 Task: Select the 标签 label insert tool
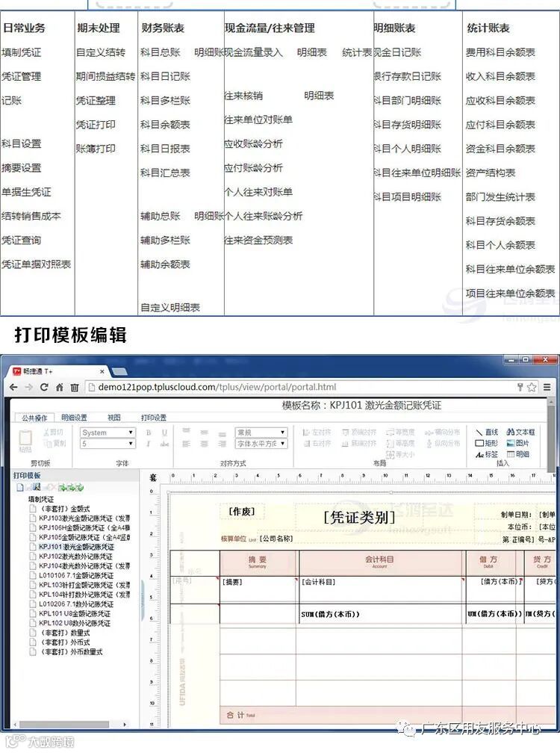pos(487,454)
